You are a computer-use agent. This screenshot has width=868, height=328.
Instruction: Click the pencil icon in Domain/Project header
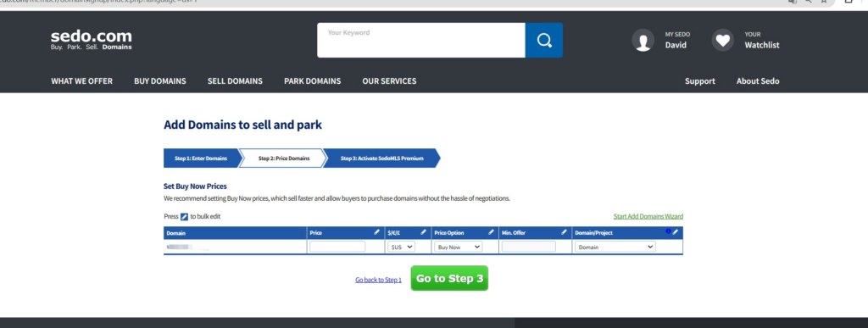[675, 232]
